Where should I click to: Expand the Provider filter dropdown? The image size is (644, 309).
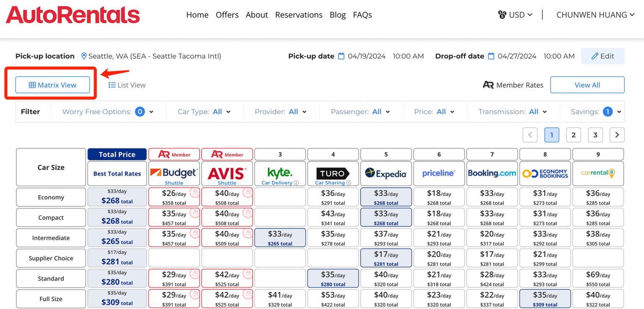click(280, 112)
